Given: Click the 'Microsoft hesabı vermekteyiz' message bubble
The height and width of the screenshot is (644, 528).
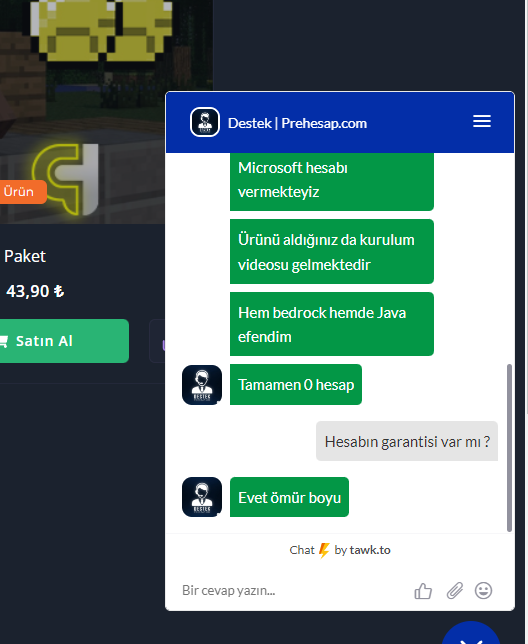Looking at the screenshot, I should point(332,181).
